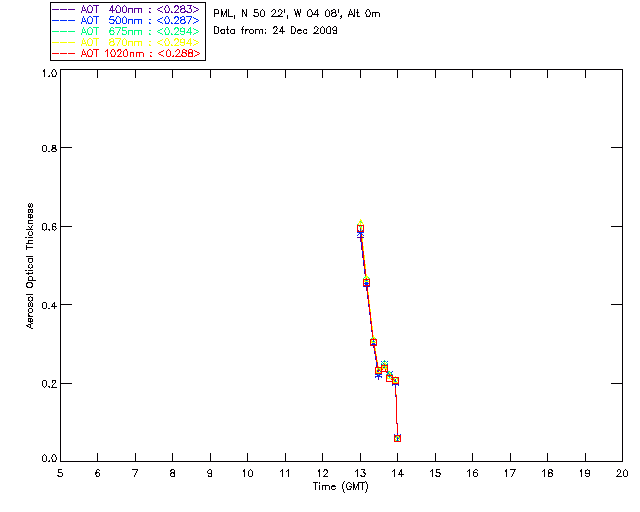Screen dimensions: 640x512
Task: Click the x-axis tick label 14
Action: point(398,473)
